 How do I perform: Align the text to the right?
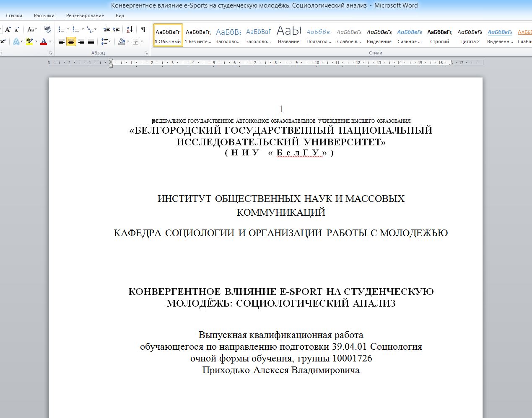81,41
